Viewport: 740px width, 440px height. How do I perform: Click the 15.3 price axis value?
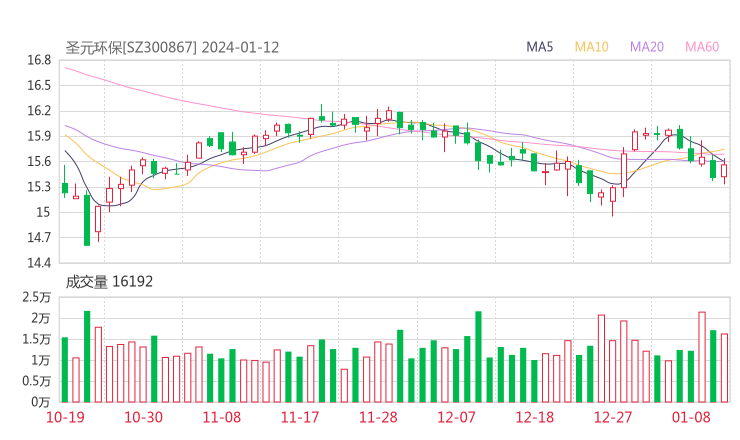[x=39, y=187]
